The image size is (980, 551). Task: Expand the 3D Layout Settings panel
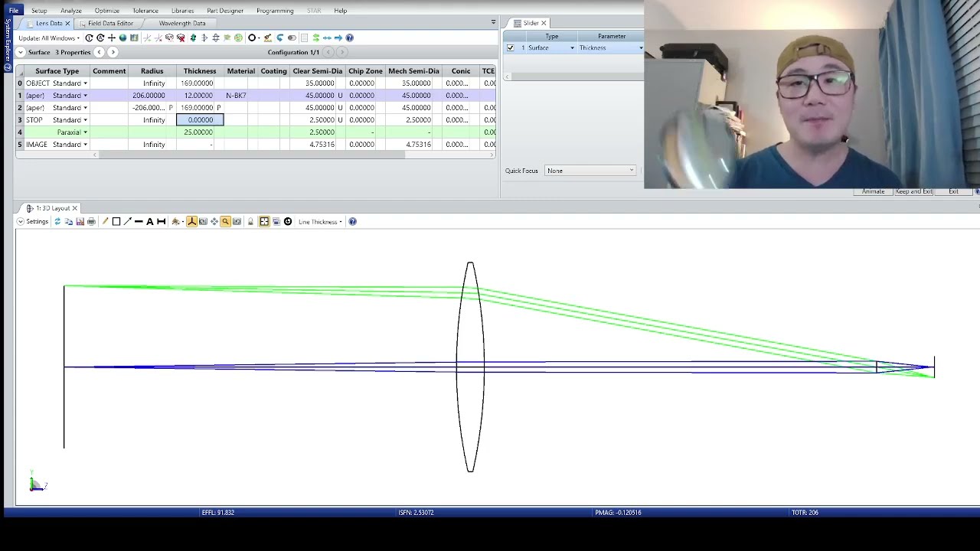[x=21, y=221]
